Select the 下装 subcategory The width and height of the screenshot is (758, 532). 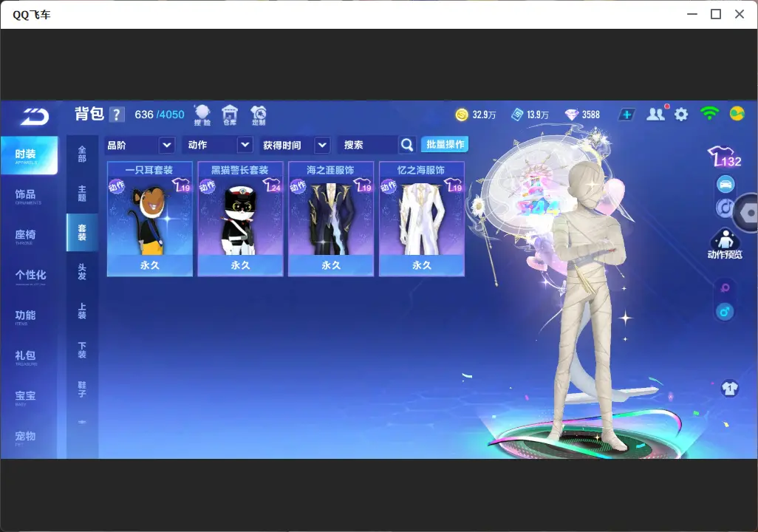pyautogui.click(x=82, y=350)
